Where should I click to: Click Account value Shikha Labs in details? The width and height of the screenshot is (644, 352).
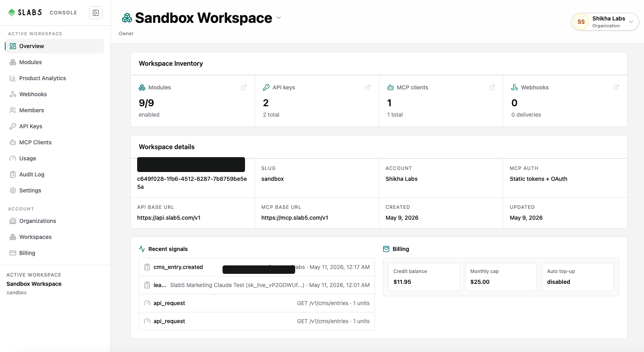pyautogui.click(x=401, y=179)
